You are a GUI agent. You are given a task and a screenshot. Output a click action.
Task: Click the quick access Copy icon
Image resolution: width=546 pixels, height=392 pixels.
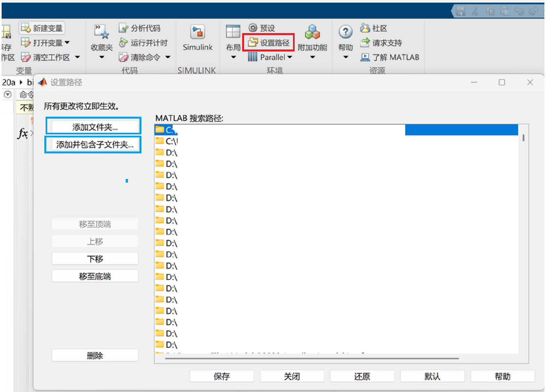pos(490,11)
